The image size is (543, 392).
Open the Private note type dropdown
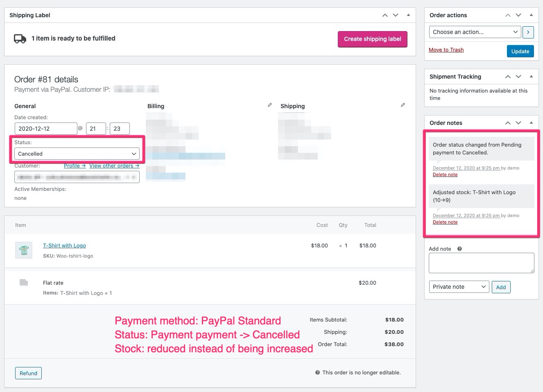(459, 287)
